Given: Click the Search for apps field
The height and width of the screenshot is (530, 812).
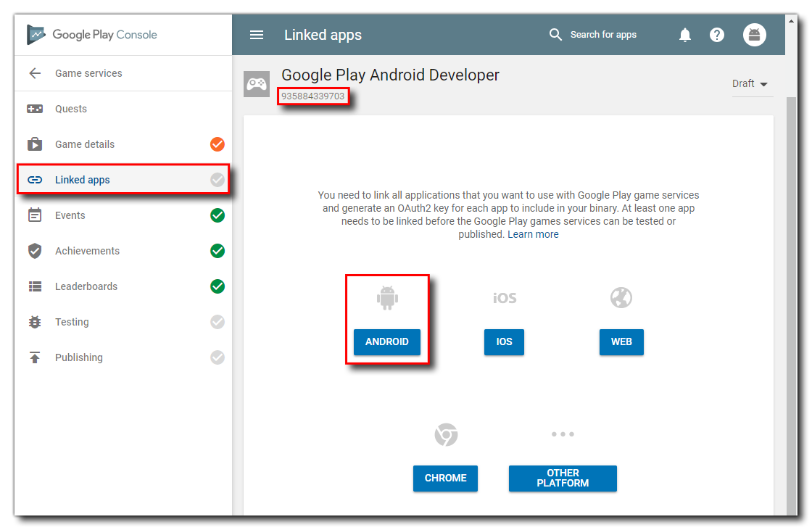Looking at the screenshot, I should click(603, 35).
